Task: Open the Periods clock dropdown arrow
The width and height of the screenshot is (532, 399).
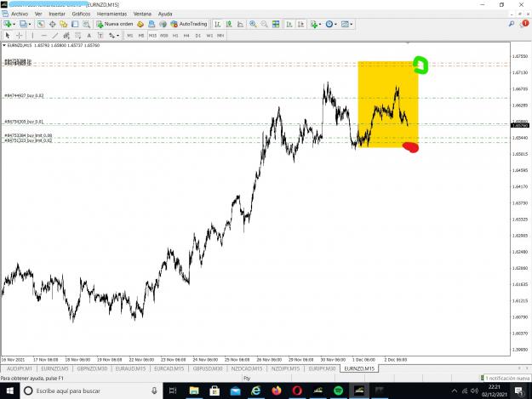Action: pos(335,24)
